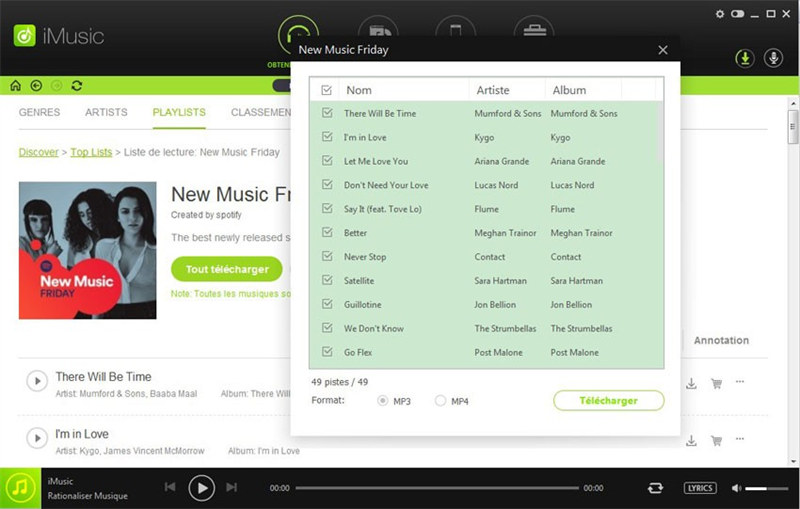800x509 pixels.
Task: Play I'm in Love in the list
Action: (x=37, y=438)
